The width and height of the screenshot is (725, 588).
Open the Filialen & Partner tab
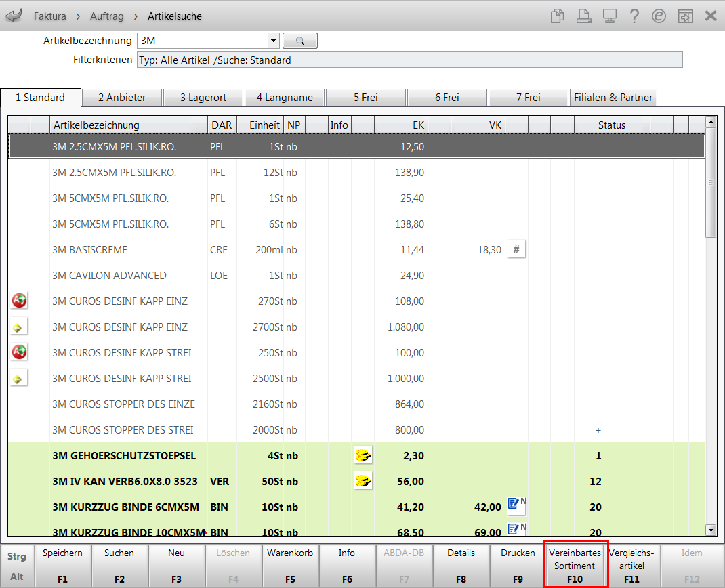click(x=613, y=98)
